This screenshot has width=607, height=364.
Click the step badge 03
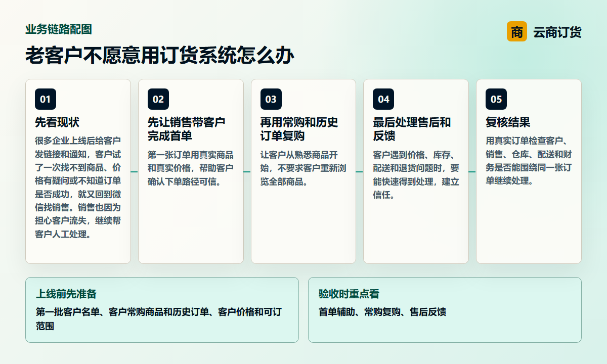(x=271, y=99)
